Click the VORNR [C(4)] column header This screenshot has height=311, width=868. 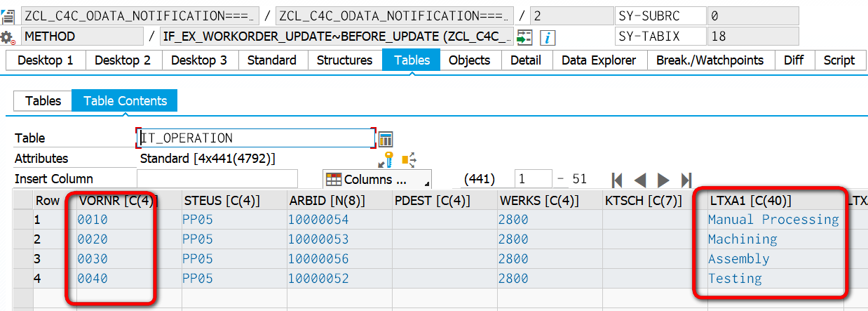pos(129,201)
